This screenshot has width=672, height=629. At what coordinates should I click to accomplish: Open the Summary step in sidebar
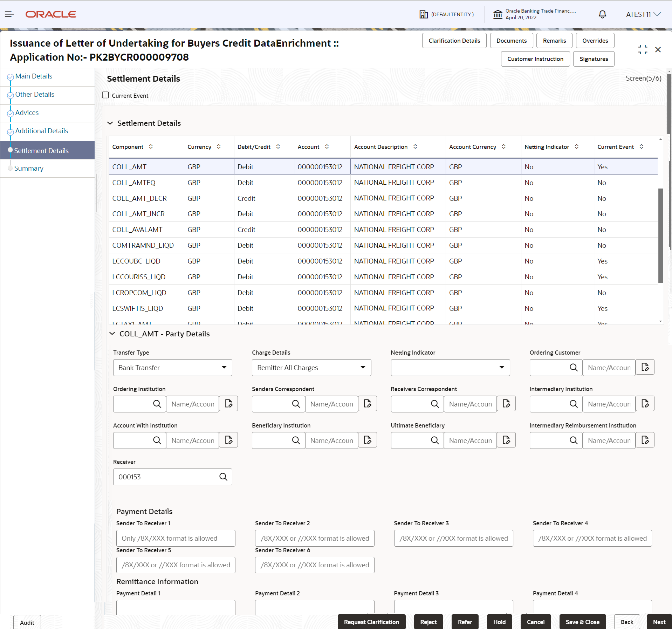click(x=29, y=168)
